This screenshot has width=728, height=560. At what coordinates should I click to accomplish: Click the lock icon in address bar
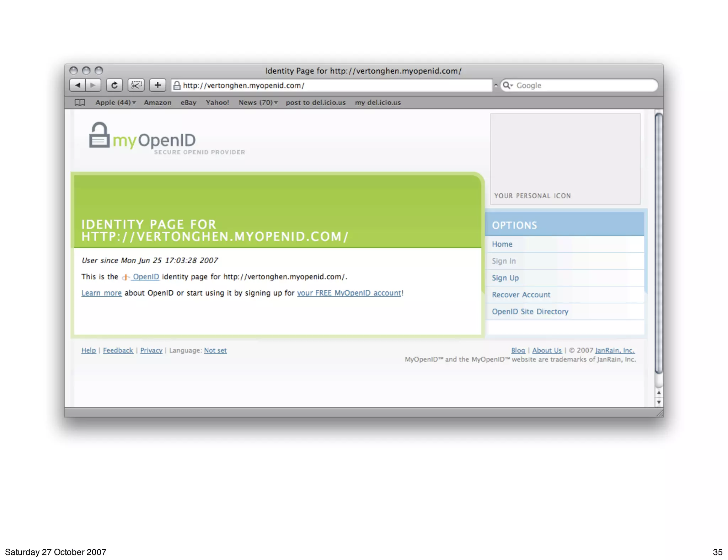[177, 85]
